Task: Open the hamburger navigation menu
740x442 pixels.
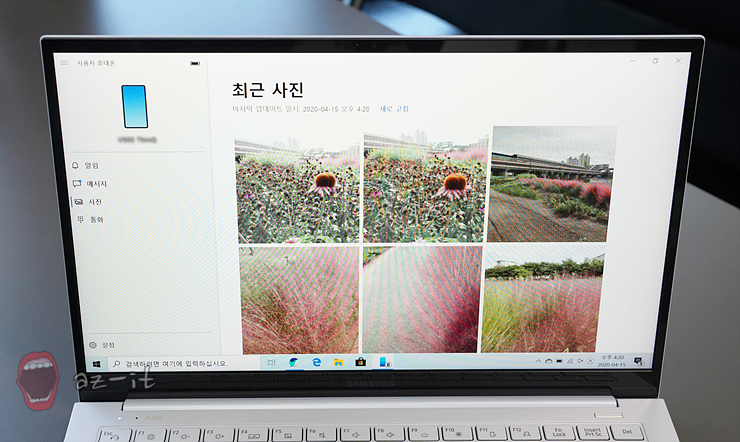Action: pos(65,63)
